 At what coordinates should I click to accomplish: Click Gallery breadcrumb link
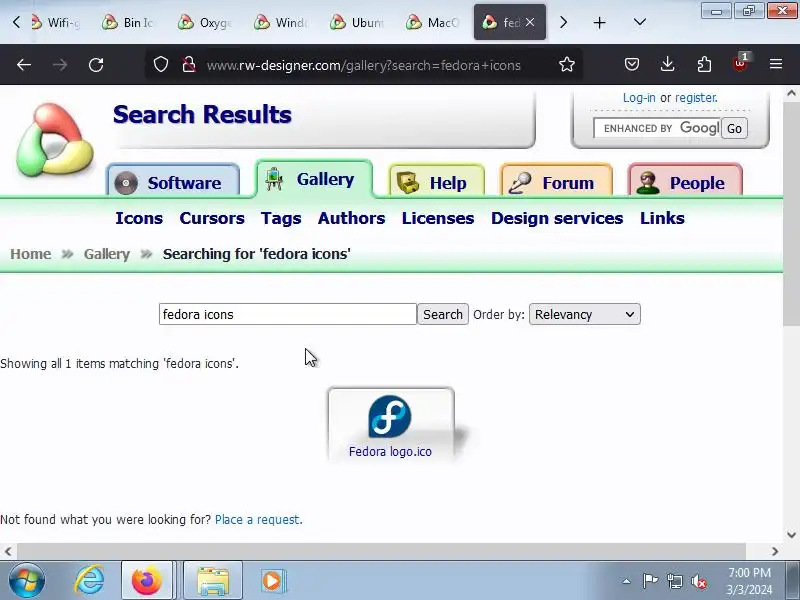point(107,254)
